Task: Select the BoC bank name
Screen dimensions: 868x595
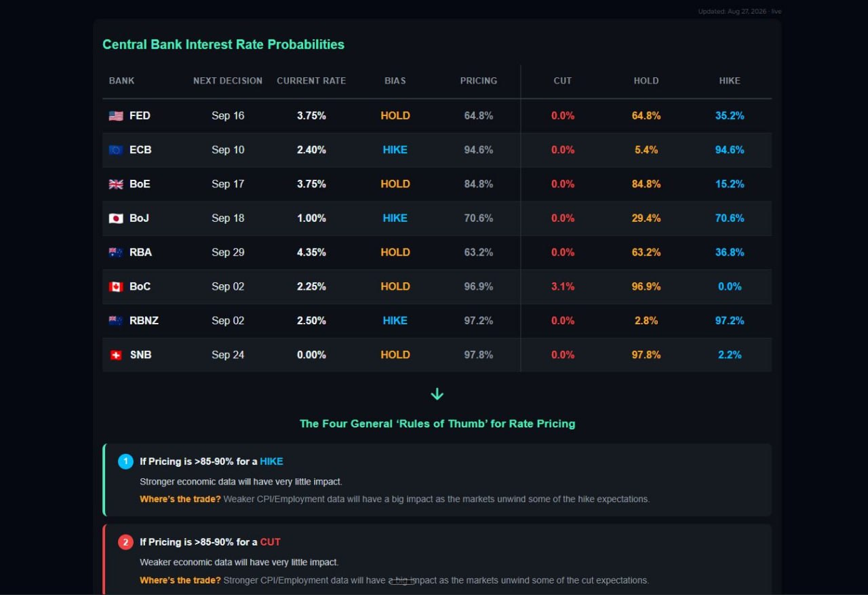Action: click(x=140, y=286)
